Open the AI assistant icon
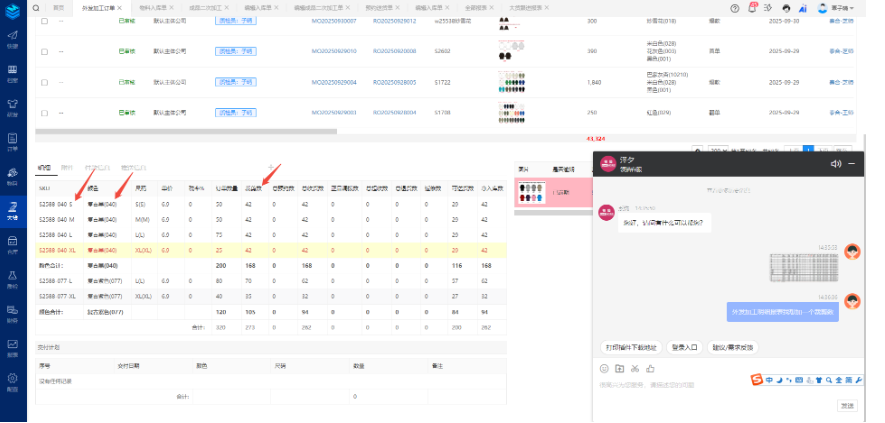 click(803, 7)
